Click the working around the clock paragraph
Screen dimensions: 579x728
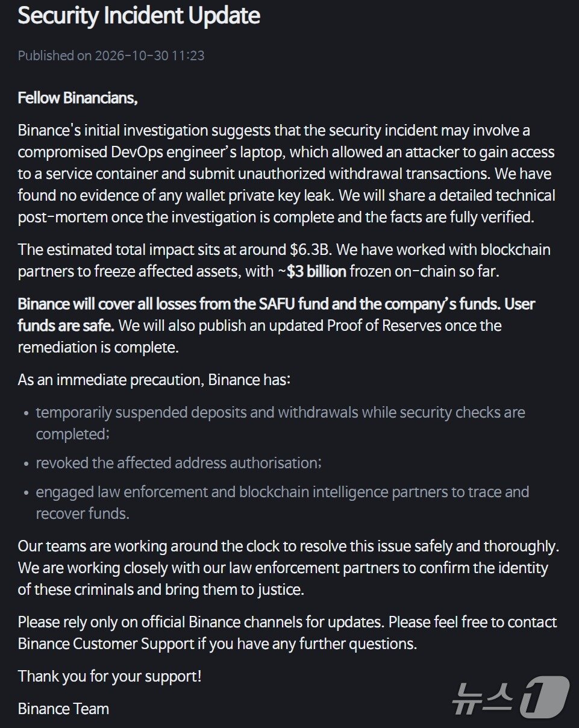coord(289,568)
